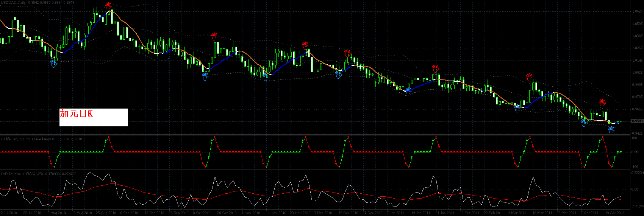Click the red sell hand near 31 Jan 2011

(436, 68)
